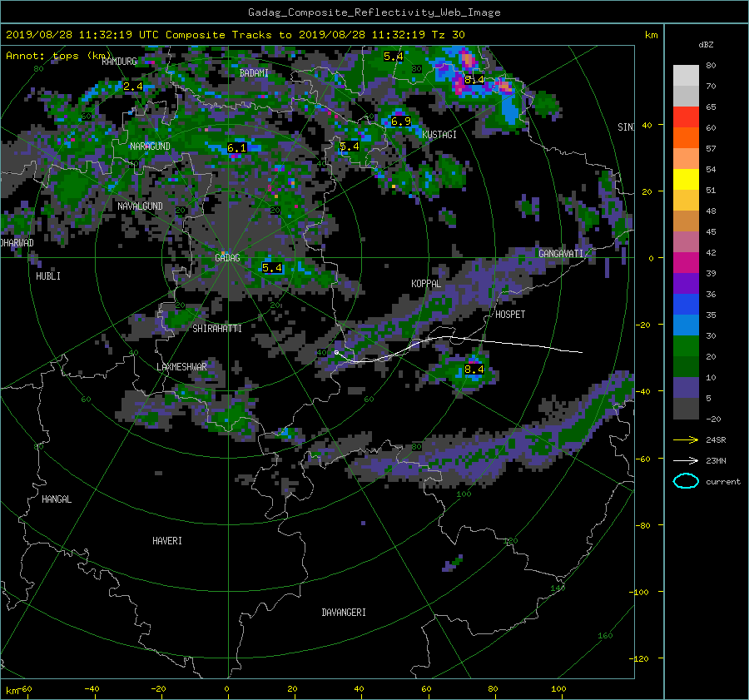
Task: Click the 6.9 storm top annotation
Action: pos(401,122)
